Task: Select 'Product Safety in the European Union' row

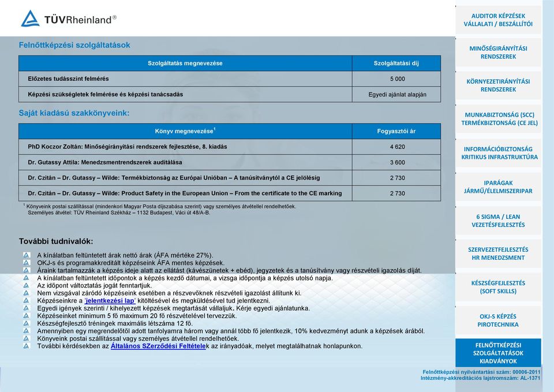Action: tap(230, 193)
